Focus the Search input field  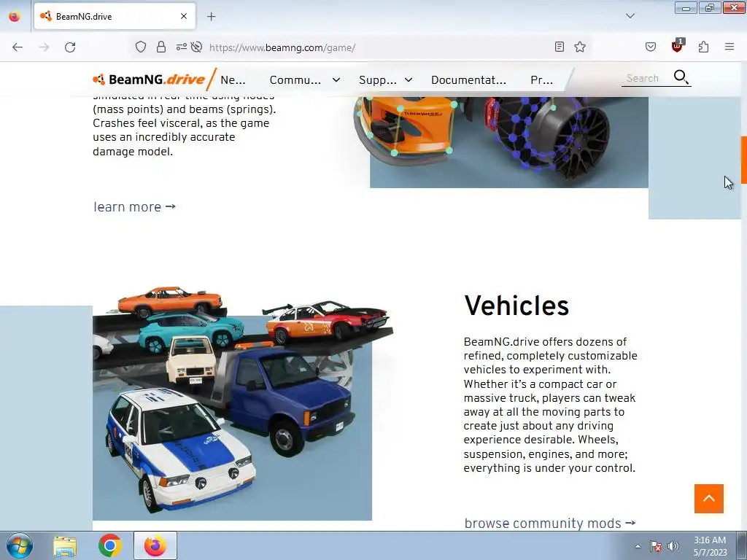click(646, 78)
